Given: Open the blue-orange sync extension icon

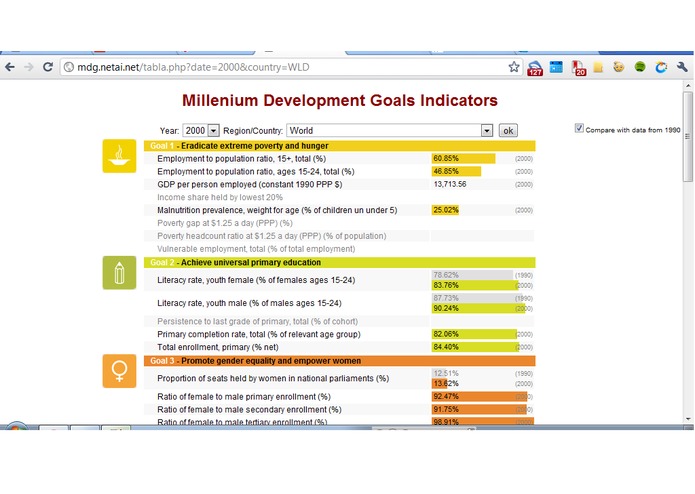Looking at the screenshot, I should tap(661, 67).
